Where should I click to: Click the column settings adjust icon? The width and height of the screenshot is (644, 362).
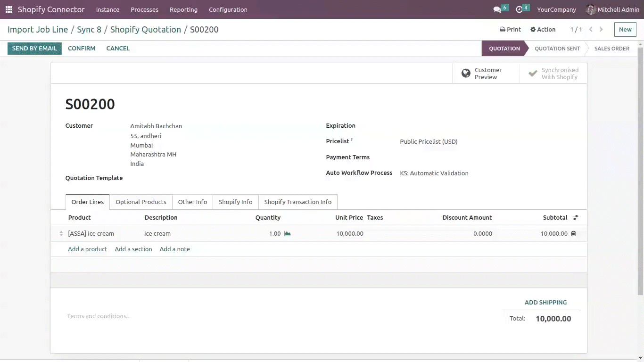tap(576, 218)
